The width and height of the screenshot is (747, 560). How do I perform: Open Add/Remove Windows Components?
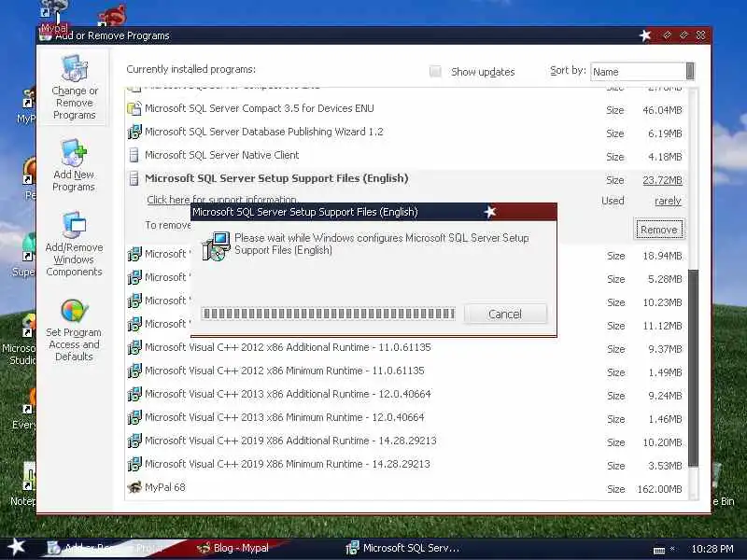(x=74, y=245)
